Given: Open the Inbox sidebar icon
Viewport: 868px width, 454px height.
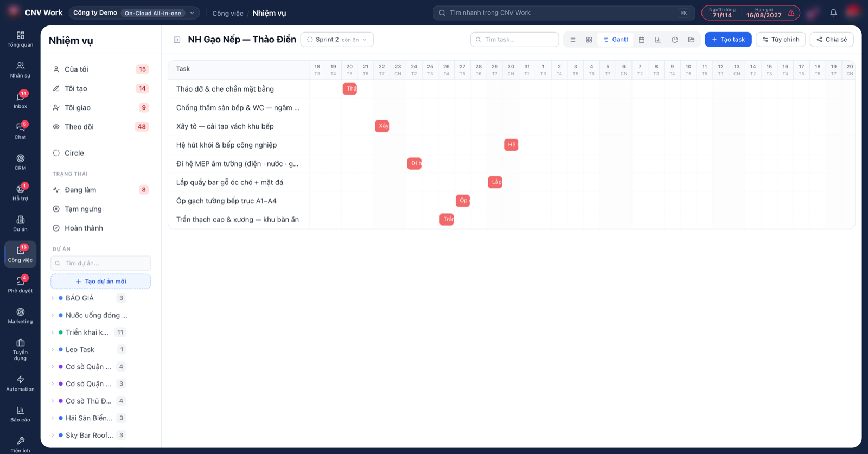Looking at the screenshot, I should [x=20, y=100].
